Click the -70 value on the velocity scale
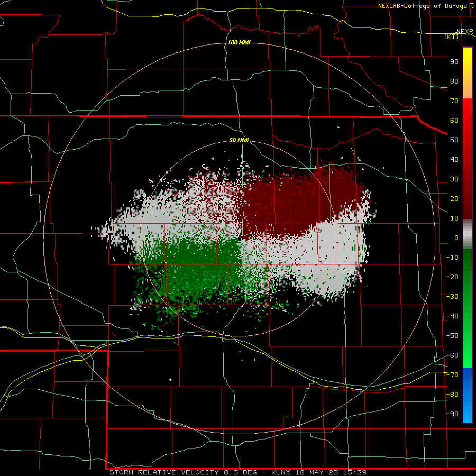This screenshot has width=476, height=476. [452, 375]
